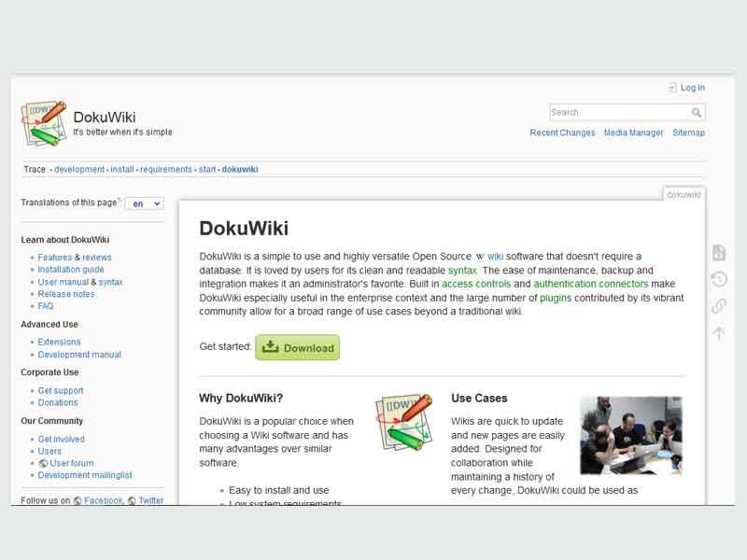Open FAQ sidebar link
Screen dimensions: 747x560
pyautogui.click(x=45, y=306)
